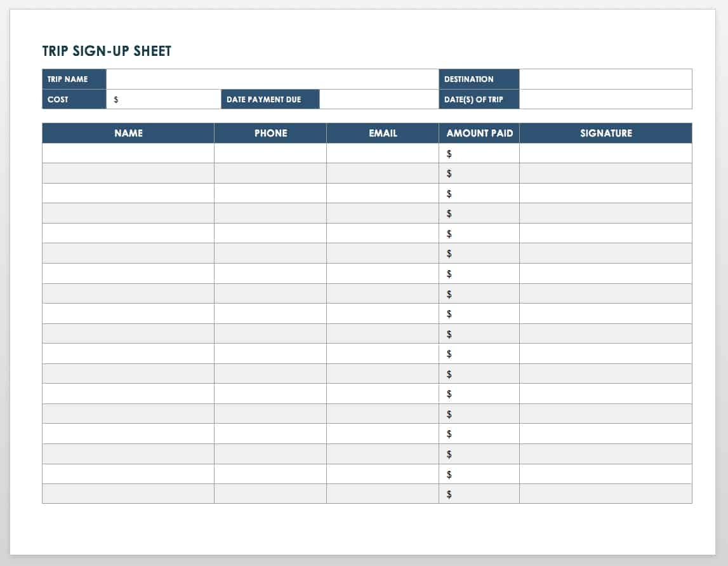Select the SIGNATURE column header
The image size is (728, 566).
point(606,133)
